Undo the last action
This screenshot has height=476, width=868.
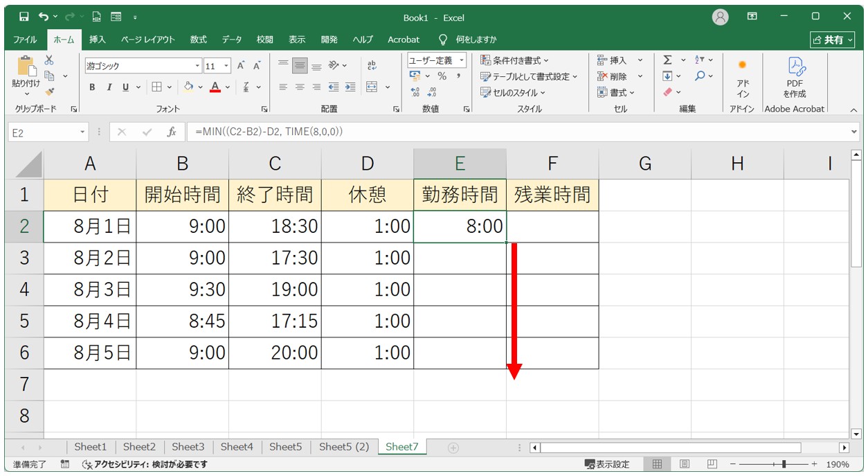click(x=44, y=17)
